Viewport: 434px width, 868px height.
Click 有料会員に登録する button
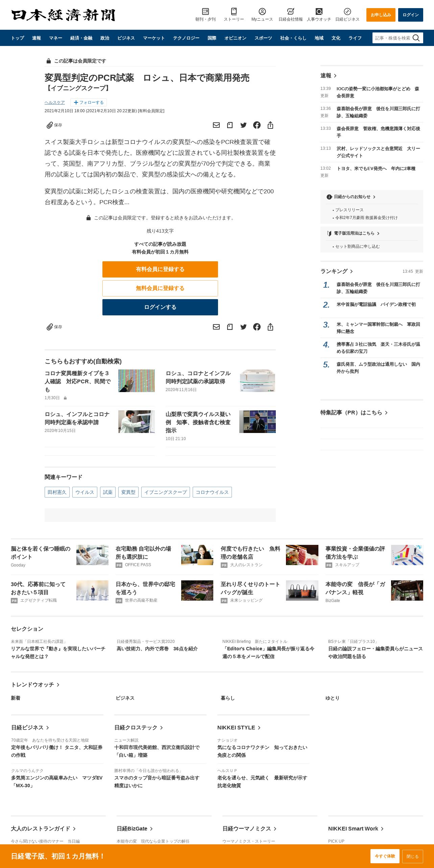click(x=160, y=269)
